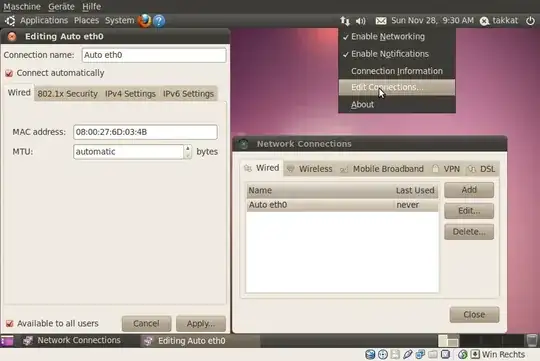
Task: Select the Wired tab in Network Connections
Action: tap(262, 168)
